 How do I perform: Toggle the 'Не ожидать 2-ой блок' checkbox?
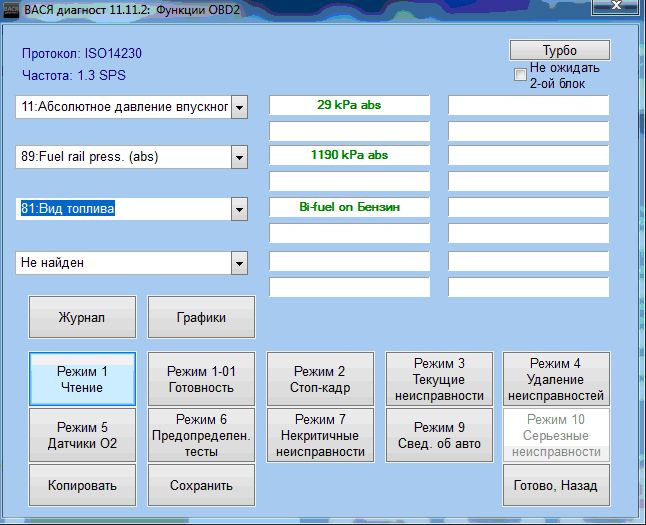pyautogui.click(x=520, y=75)
